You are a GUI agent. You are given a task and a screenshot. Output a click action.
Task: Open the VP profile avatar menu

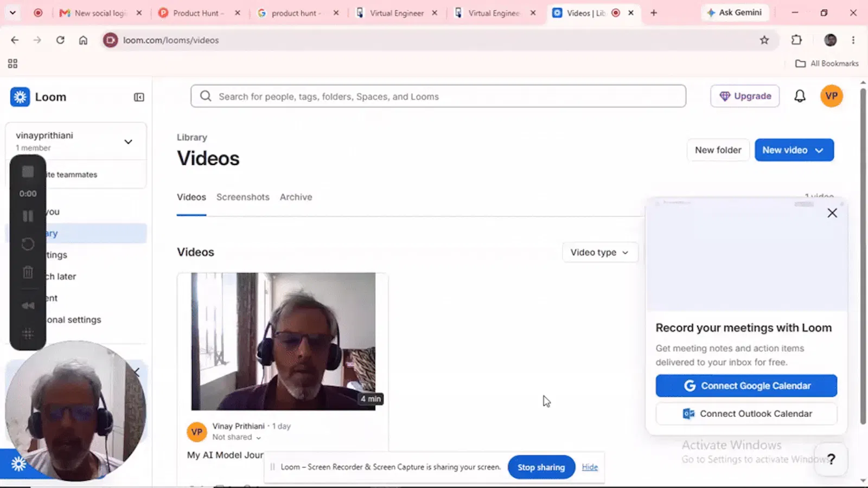point(831,96)
